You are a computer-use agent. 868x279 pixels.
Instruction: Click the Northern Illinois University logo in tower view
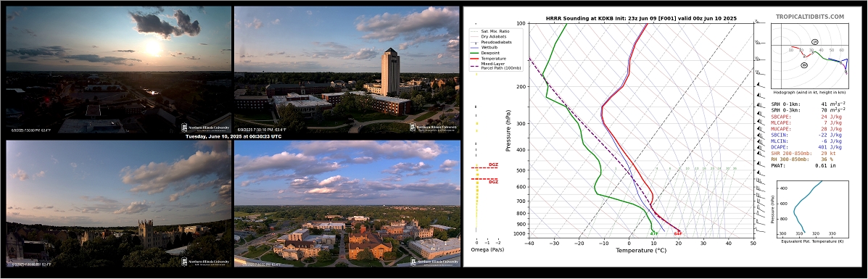coord(434,127)
